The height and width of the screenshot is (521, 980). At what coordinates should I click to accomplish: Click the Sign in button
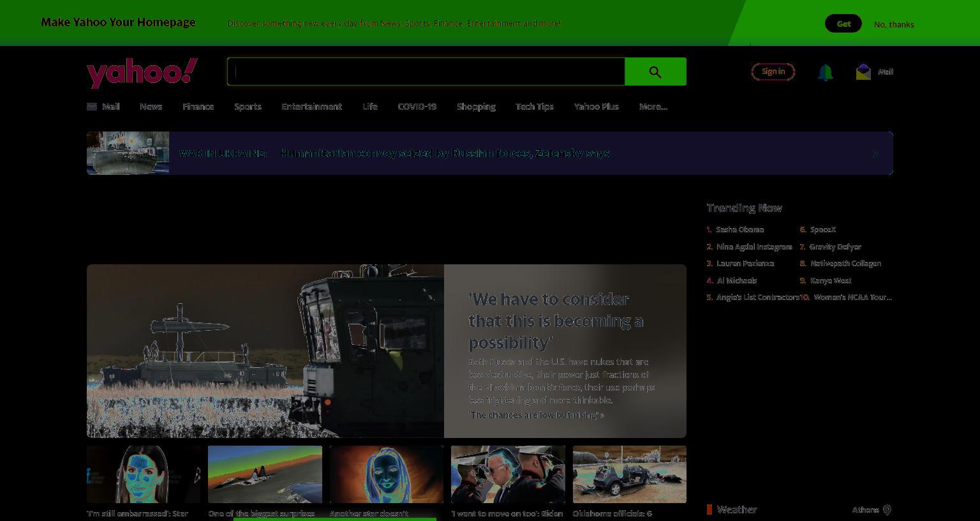[x=773, y=72]
